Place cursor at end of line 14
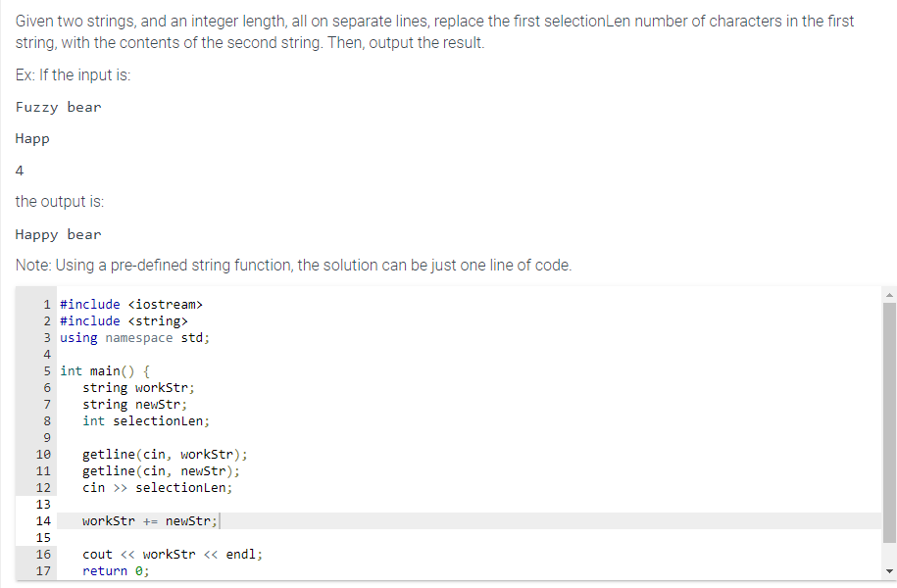Image resolution: width=897 pixels, height=588 pixels. (x=220, y=521)
